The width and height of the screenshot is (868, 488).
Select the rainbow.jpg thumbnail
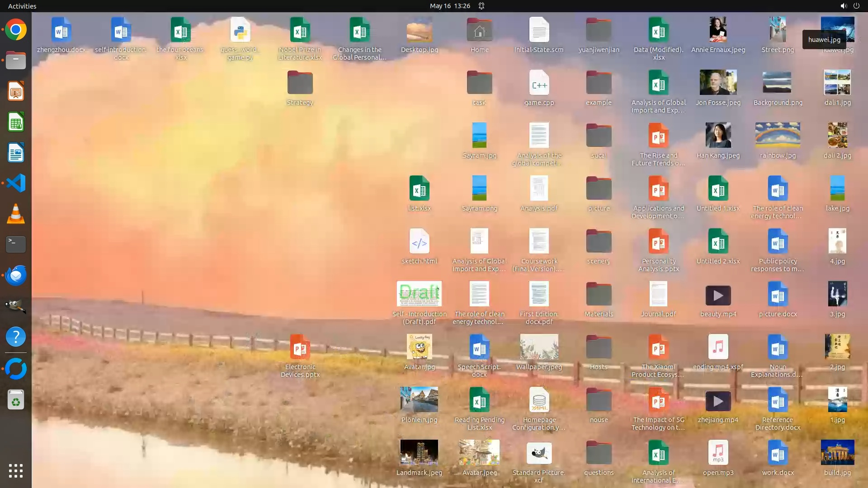(778, 136)
